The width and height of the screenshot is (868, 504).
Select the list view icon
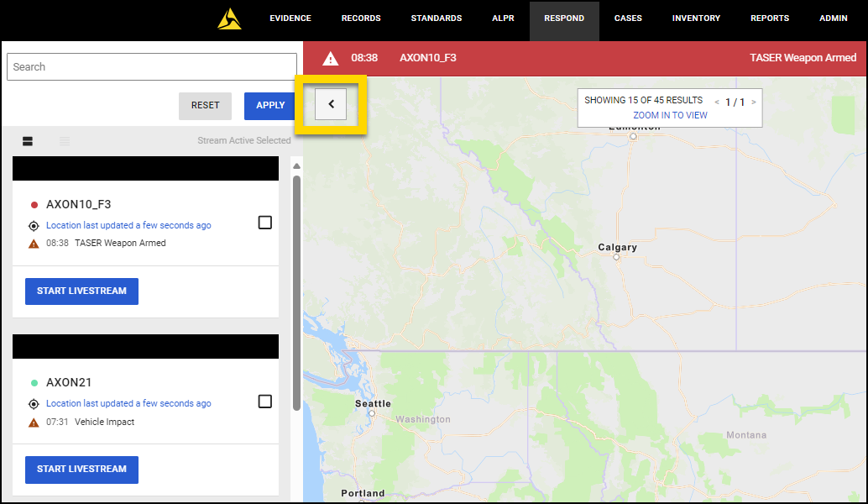coord(65,141)
